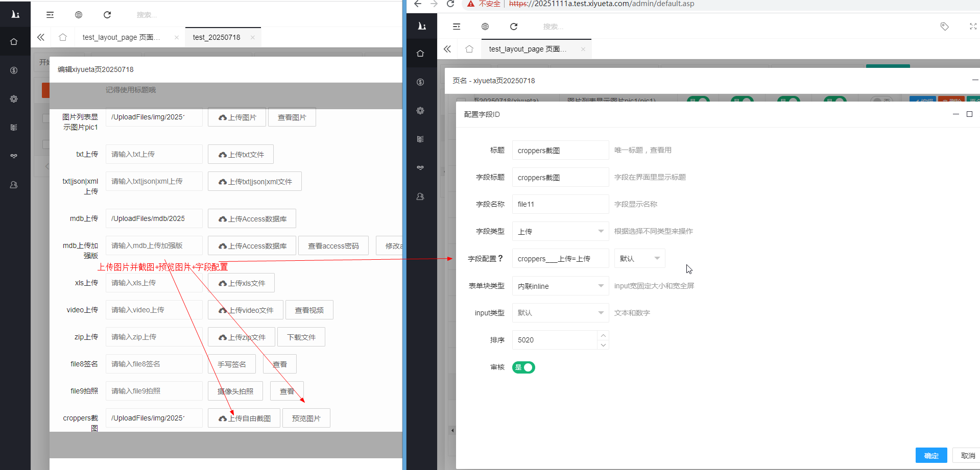Image resolution: width=980 pixels, height=470 pixels.
Task: Click the 预览图片 button
Action: click(x=306, y=417)
